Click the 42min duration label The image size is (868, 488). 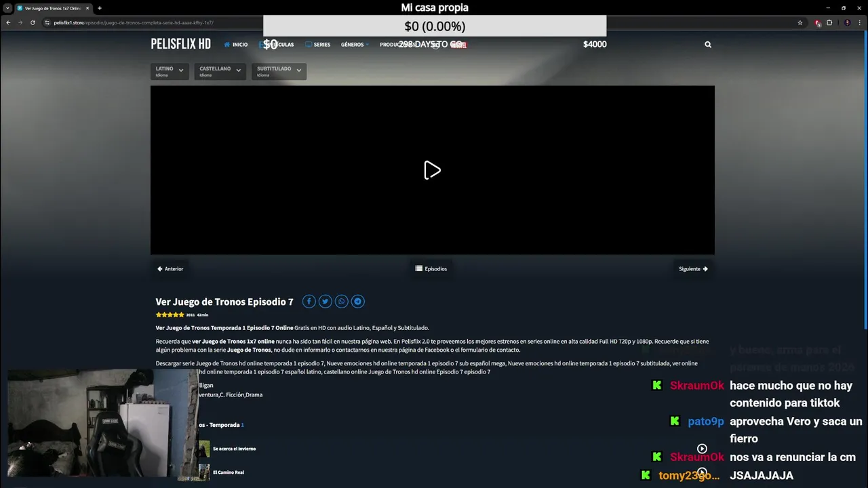coord(203,315)
